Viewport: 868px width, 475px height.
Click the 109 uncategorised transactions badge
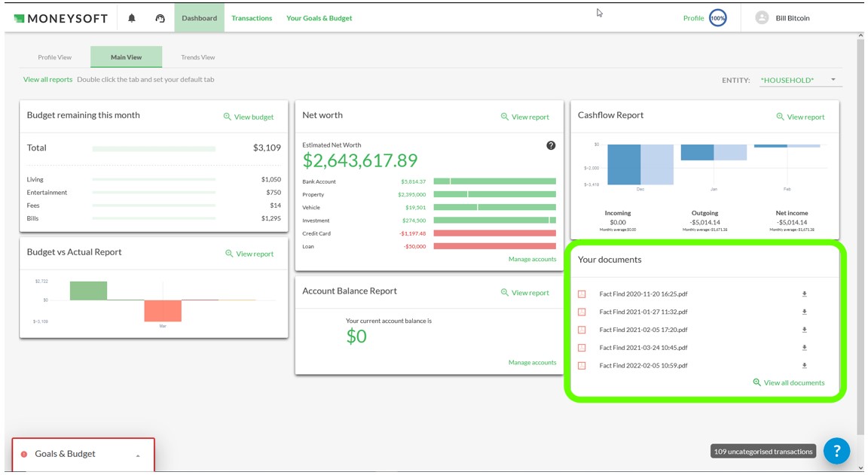click(x=763, y=452)
